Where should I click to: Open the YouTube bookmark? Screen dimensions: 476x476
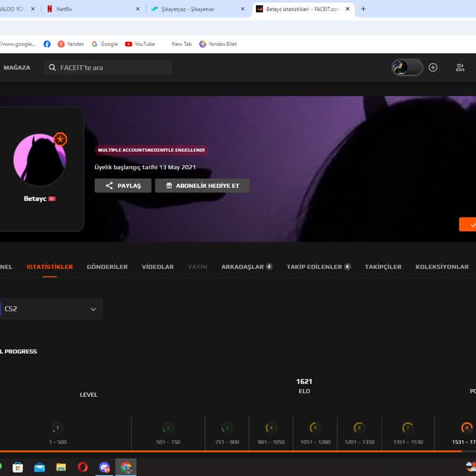[140, 44]
